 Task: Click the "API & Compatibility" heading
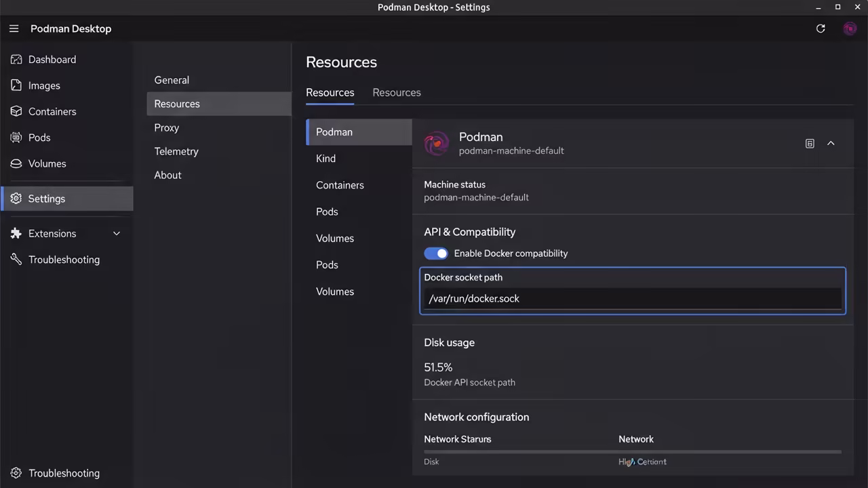coord(469,232)
